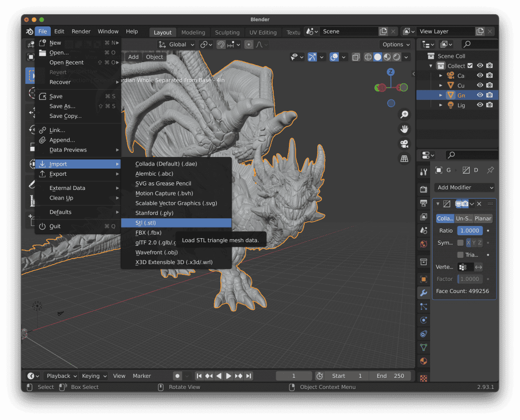Screen dimensions: 520x420
Task: Open Material properties sphere tab icon
Action: click(424, 361)
